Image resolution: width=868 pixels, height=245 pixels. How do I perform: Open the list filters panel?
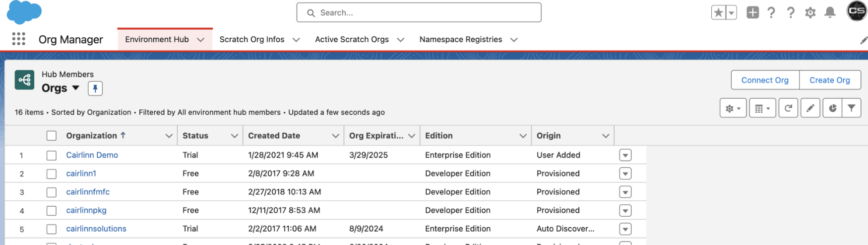point(852,108)
